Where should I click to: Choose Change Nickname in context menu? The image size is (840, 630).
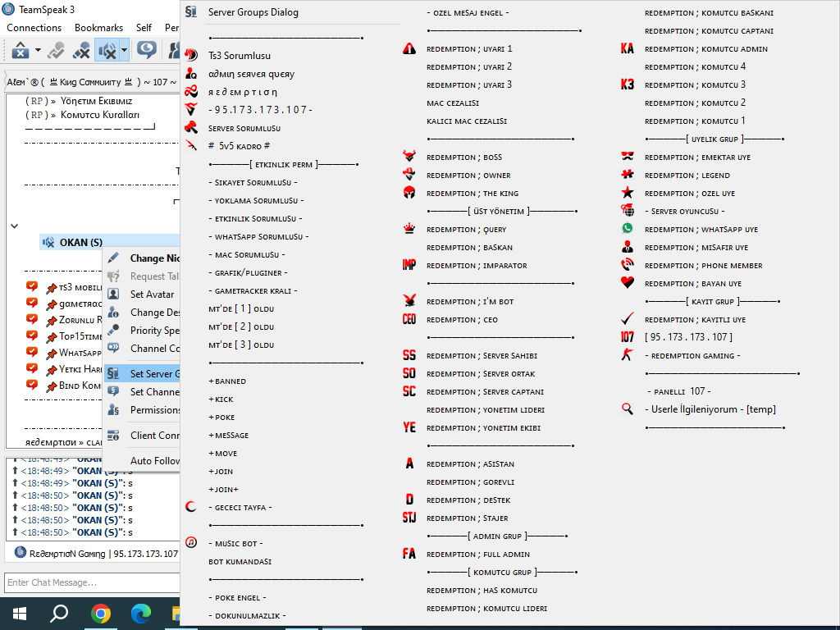coord(142,258)
